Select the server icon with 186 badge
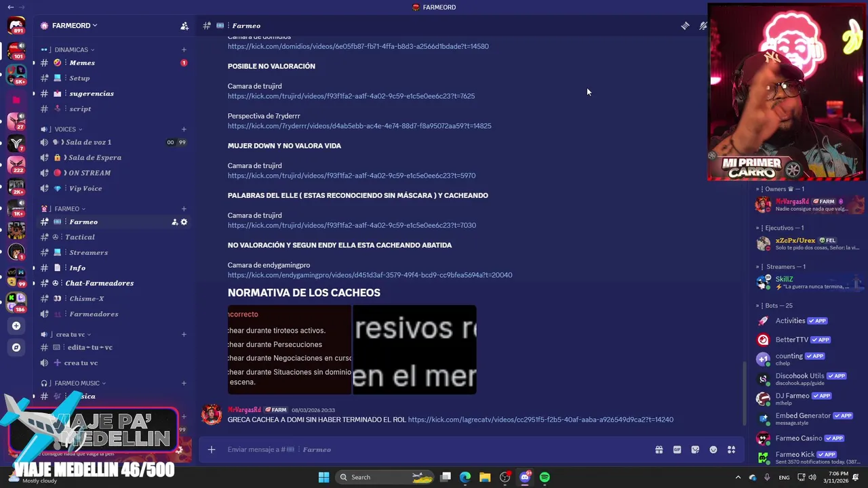Screen dimensions: 868x488 [x=16, y=302]
